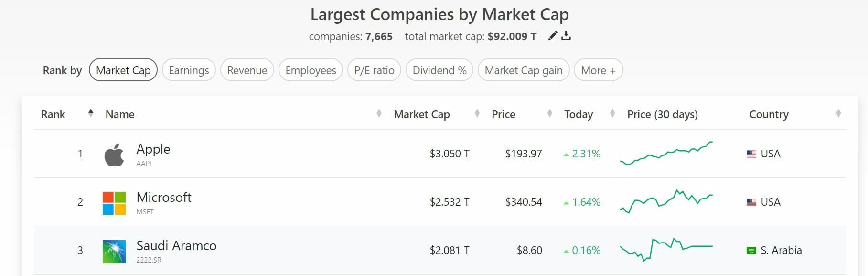Image resolution: width=868 pixels, height=276 pixels.
Task: Click the Saudi Arabia flag icon
Action: 751,251
